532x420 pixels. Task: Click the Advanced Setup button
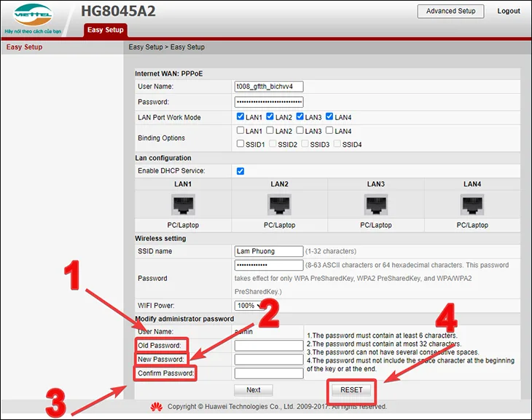[x=450, y=11]
